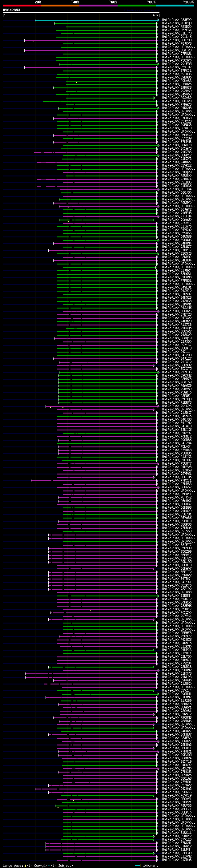Select hit label UniRef100_Q13DX7
The image size is (197, 868).
(x=177, y=413)
